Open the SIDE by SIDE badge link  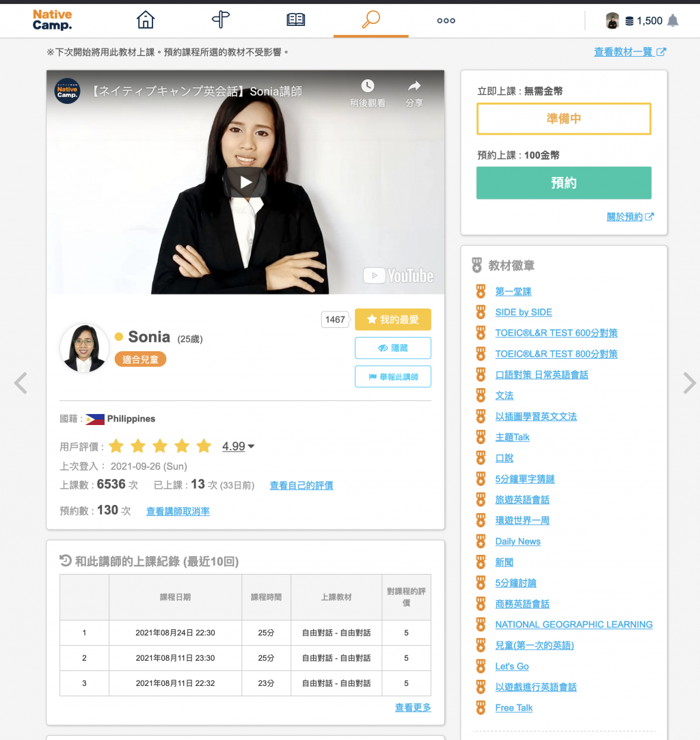click(x=524, y=312)
